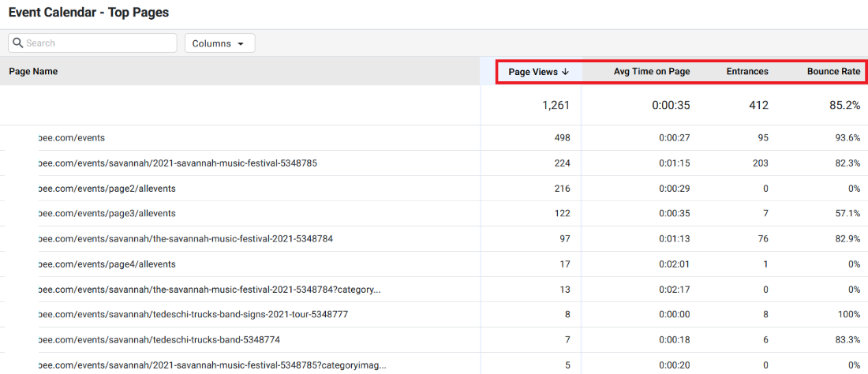The height and width of the screenshot is (374, 868).
Task: Click the bee.com/events page row
Action: point(434,138)
